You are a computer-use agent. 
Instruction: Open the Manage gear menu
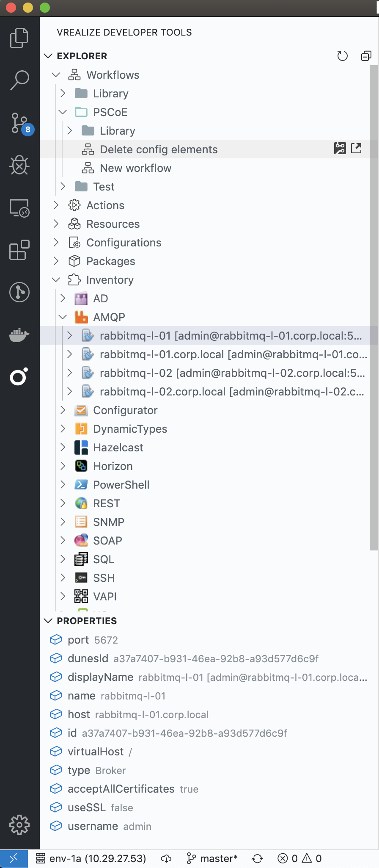point(19,824)
